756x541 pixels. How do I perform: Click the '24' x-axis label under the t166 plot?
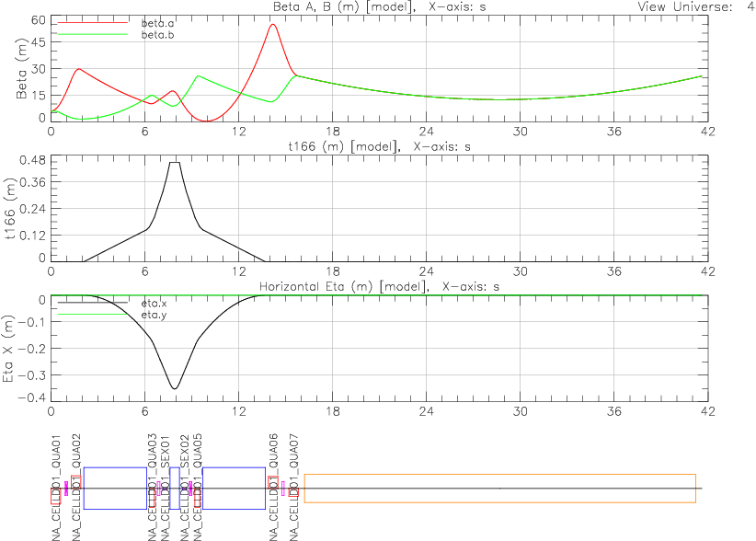point(426,271)
